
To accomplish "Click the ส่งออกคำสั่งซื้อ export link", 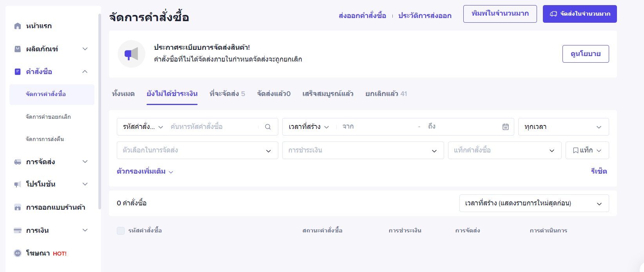I will (x=362, y=16).
